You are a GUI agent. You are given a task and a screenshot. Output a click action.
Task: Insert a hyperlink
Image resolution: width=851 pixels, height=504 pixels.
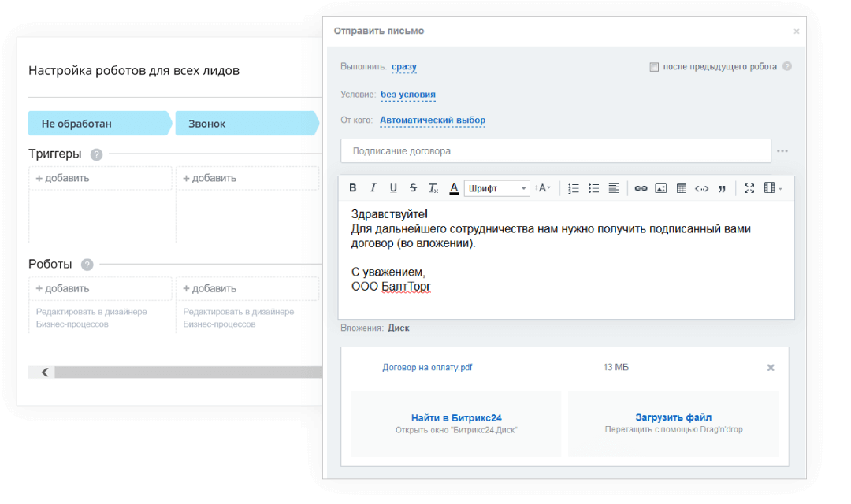point(641,188)
